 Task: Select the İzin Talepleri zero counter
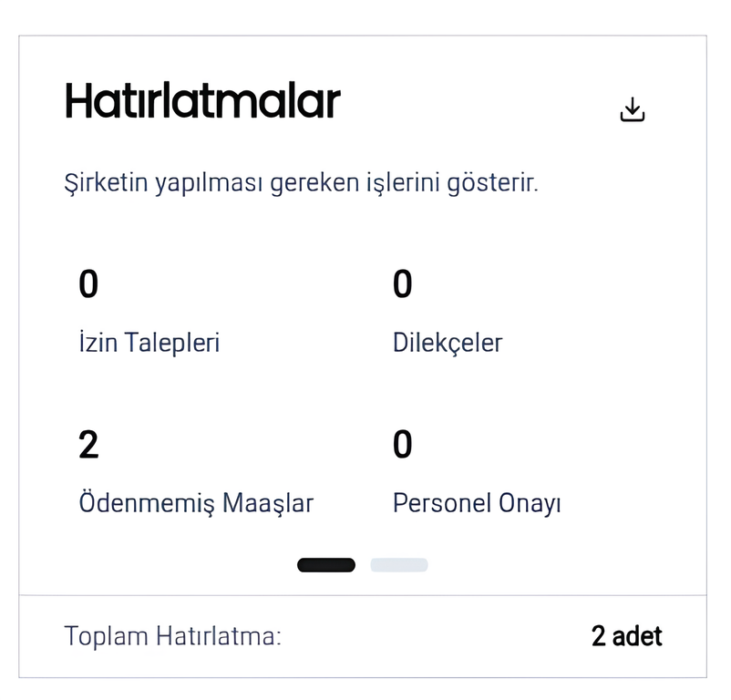87,283
